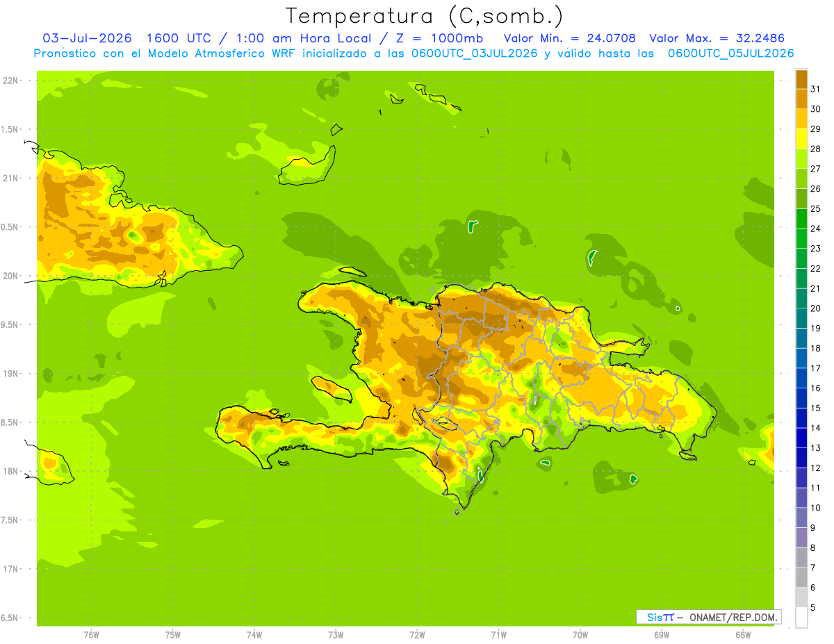Click the 17N latitude axis label
This screenshot has height=644, width=834.
click(x=11, y=569)
